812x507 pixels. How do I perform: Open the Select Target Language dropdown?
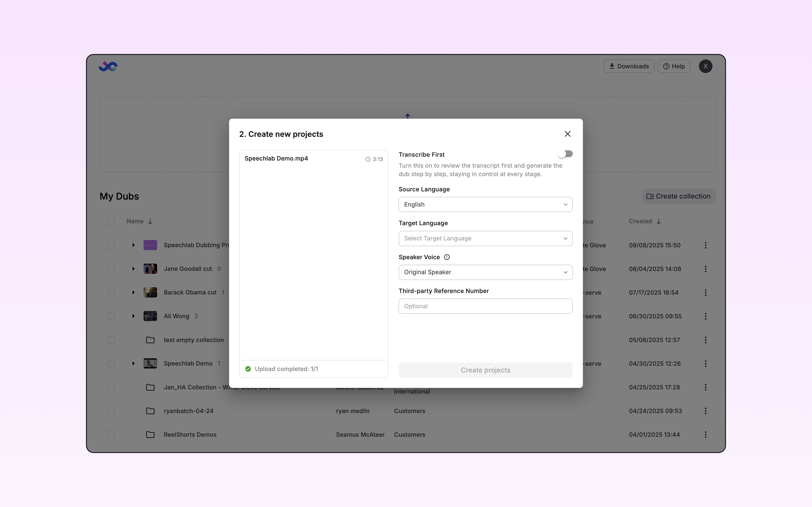(485, 238)
